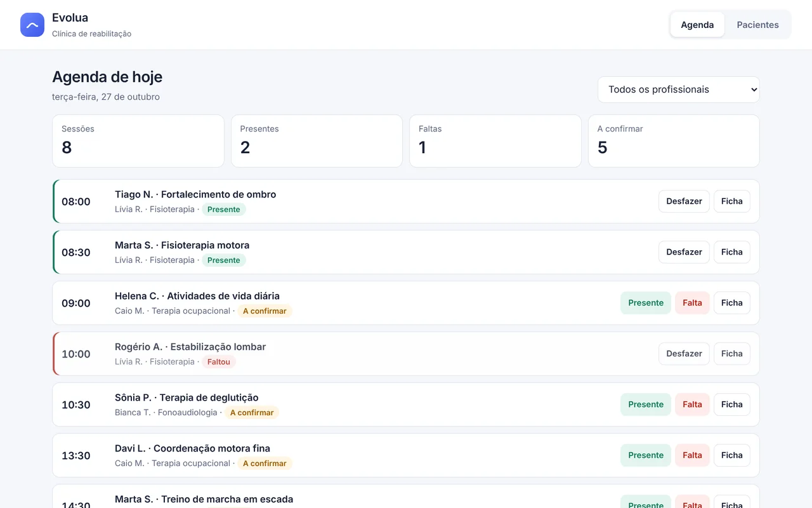Open Davi L.'s Ficha

[x=731, y=455]
